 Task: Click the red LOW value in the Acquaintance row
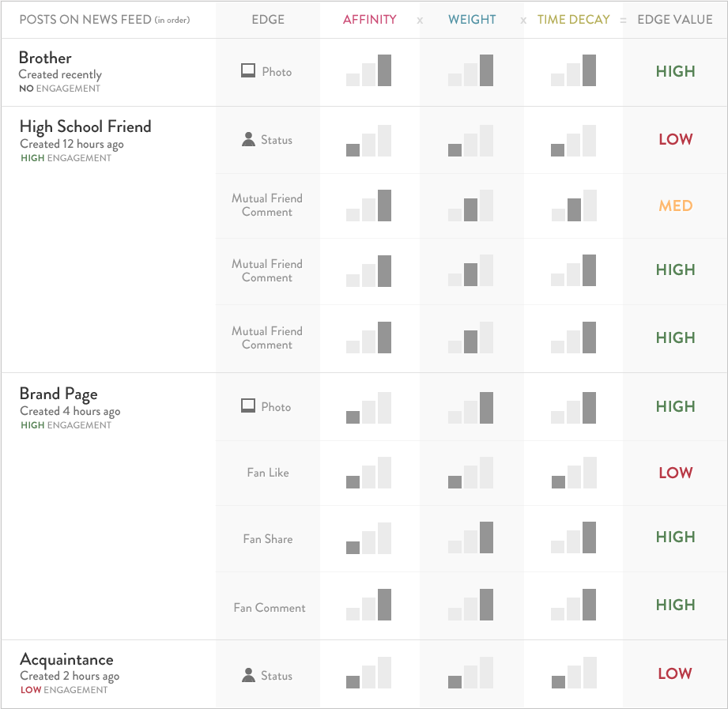675,674
